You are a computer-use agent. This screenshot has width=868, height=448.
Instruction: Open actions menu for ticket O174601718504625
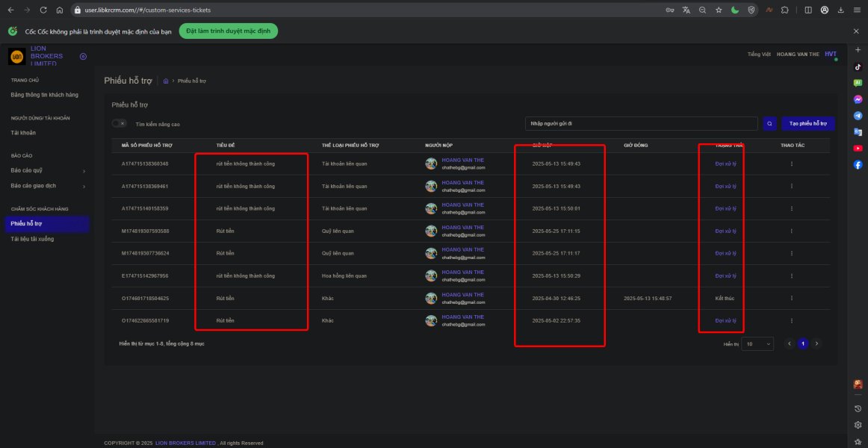tap(792, 298)
